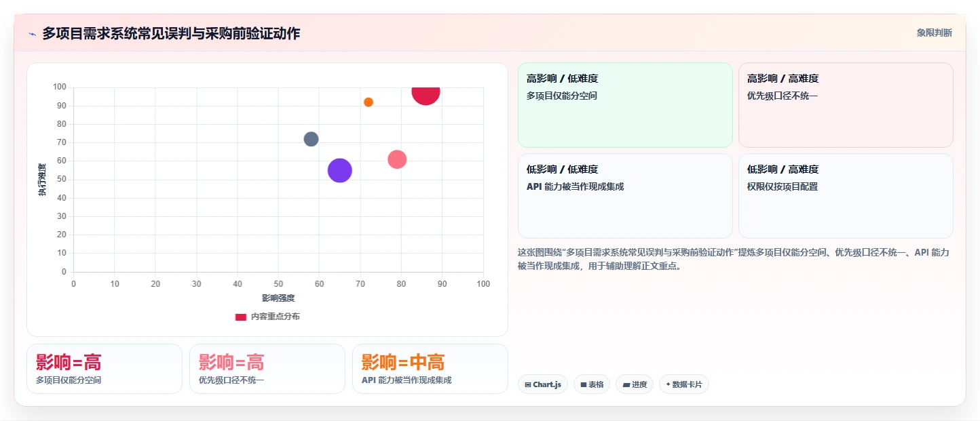Click the title 多项目需求系统常见误判与采购前验证动作
The height and width of the screenshot is (421, 980).
[171, 33]
